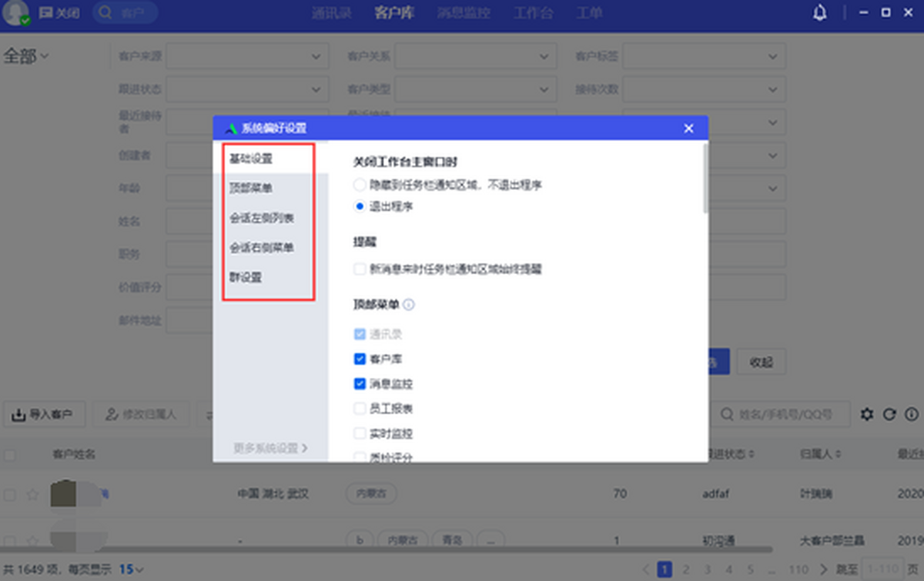Uncheck the 消息监控 checkbox
Viewport: 924px width, 581px height.
point(358,383)
